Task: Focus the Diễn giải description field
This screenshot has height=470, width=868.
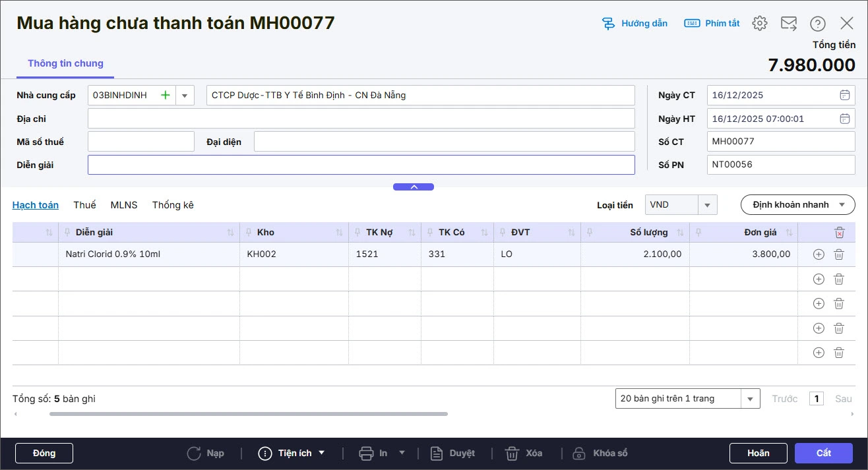Action: (361, 165)
